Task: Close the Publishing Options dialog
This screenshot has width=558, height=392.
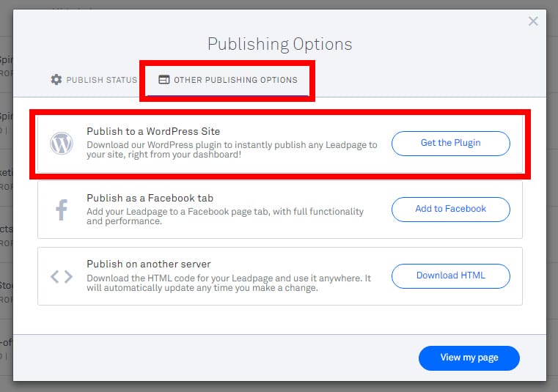Action: click(x=533, y=21)
